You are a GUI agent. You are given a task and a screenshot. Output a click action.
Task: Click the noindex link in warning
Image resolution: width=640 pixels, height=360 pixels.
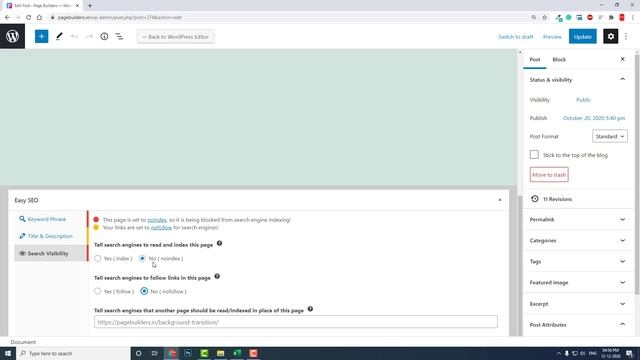click(x=157, y=220)
